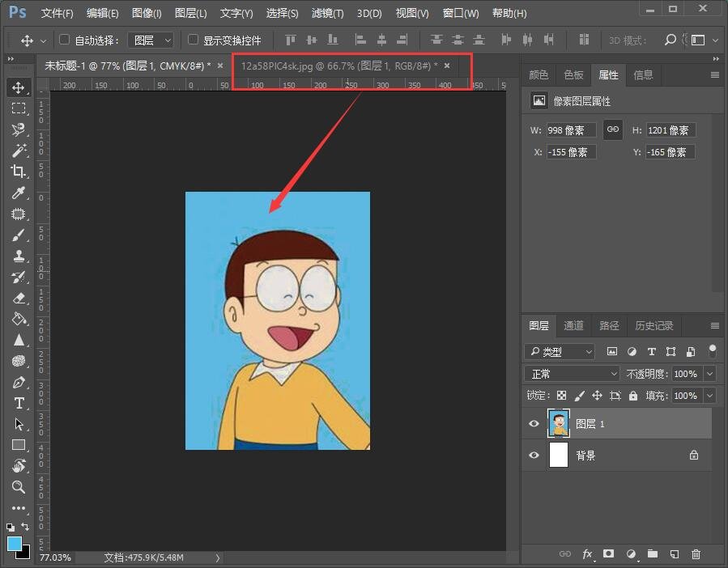The height and width of the screenshot is (568, 728).
Task: Click the W width 998 像素 field
Action: pyautogui.click(x=571, y=130)
